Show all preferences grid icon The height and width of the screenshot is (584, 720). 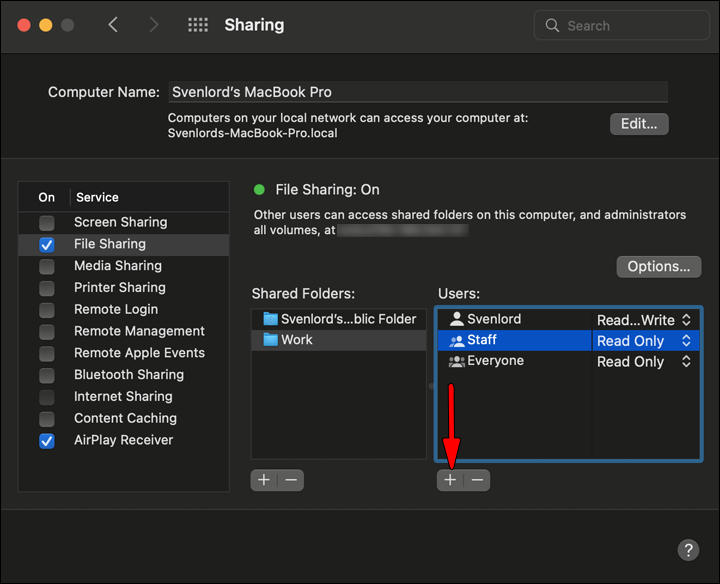pyautogui.click(x=198, y=25)
